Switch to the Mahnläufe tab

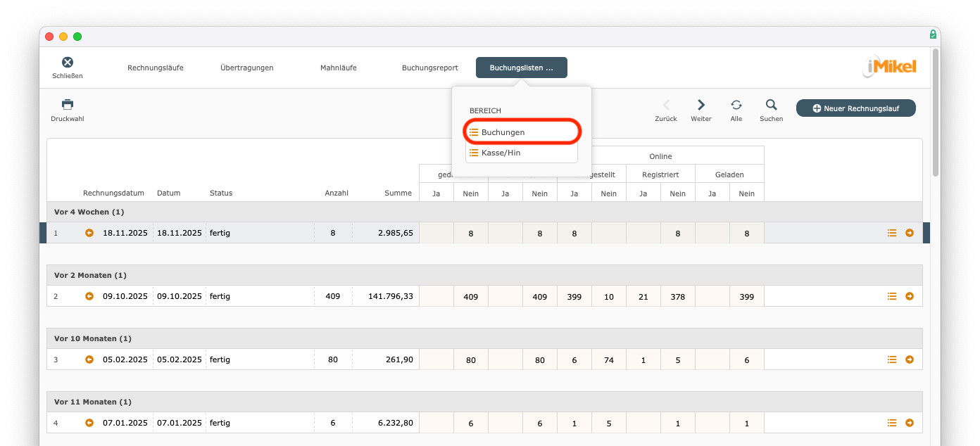339,68
